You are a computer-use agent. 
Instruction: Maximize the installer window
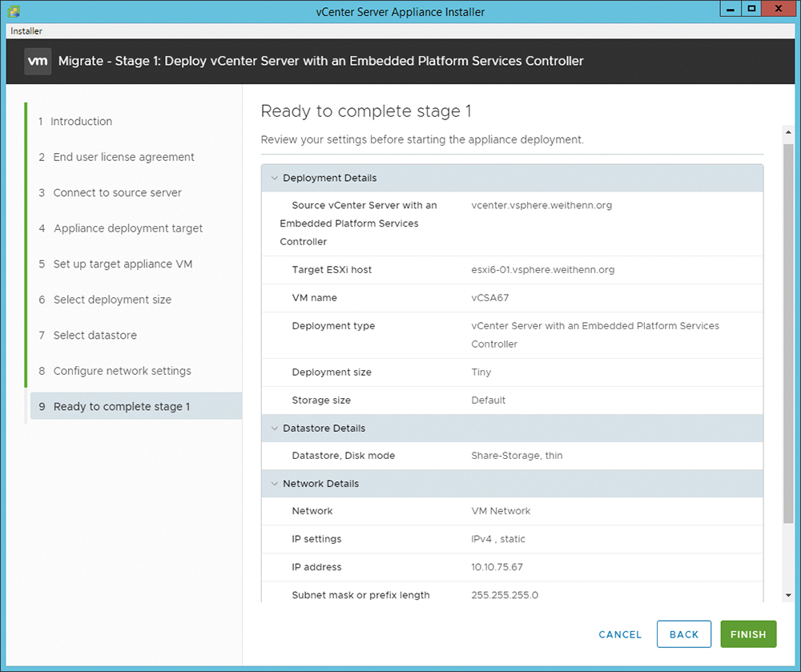[x=751, y=9]
